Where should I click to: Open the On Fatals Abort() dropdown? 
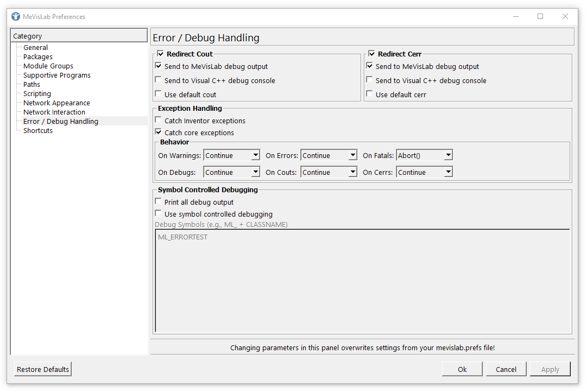[x=424, y=155]
